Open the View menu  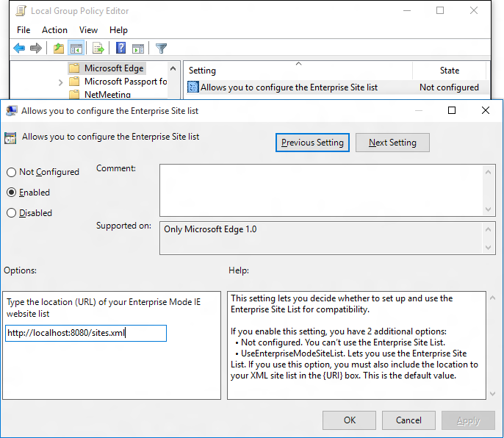(x=88, y=30)
